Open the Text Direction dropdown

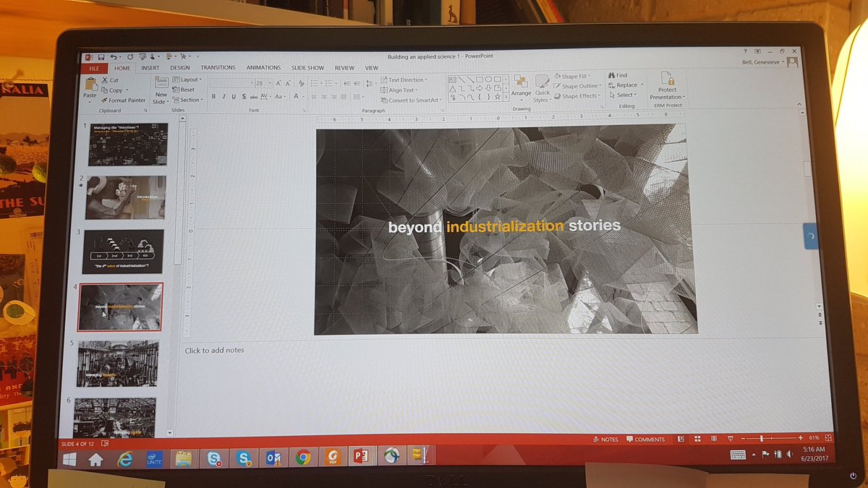pos(404,80)
